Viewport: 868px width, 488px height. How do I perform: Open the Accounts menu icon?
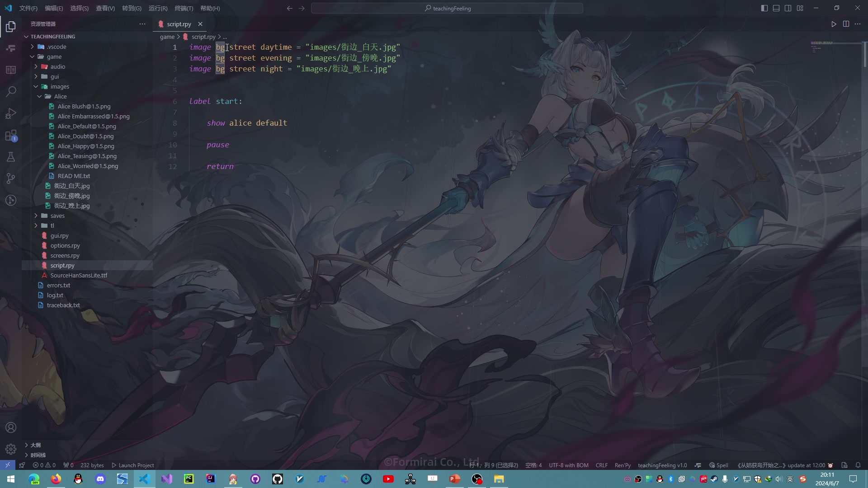pyautogui.click(x=11, y=427)
